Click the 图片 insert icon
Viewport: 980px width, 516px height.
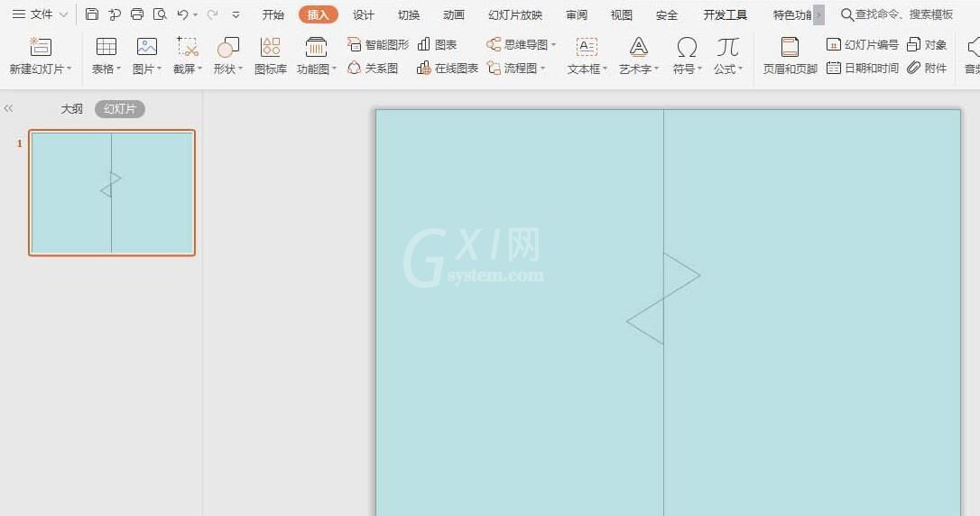[x=147, y=46]
